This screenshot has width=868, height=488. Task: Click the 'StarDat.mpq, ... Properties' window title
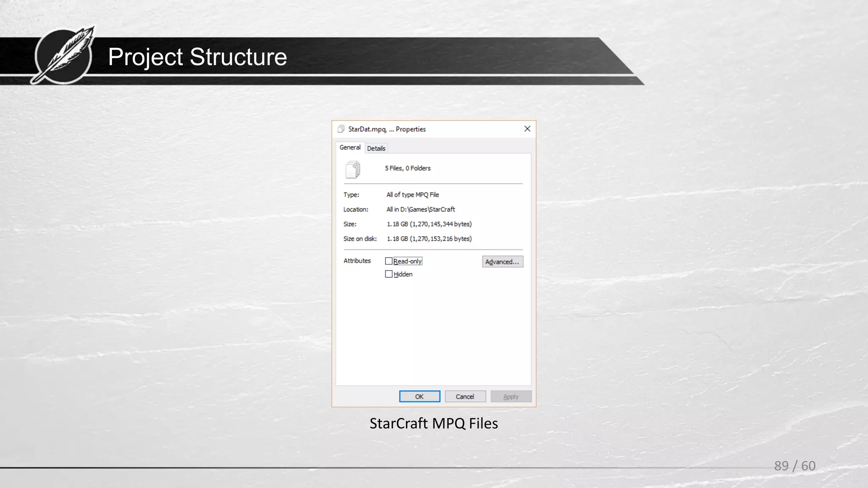point(387,129)
